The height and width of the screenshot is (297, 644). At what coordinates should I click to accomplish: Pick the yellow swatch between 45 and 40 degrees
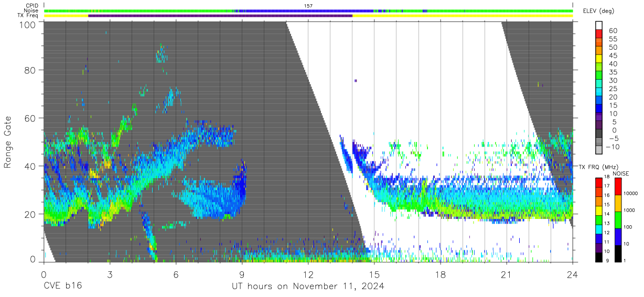pos(599,59)
